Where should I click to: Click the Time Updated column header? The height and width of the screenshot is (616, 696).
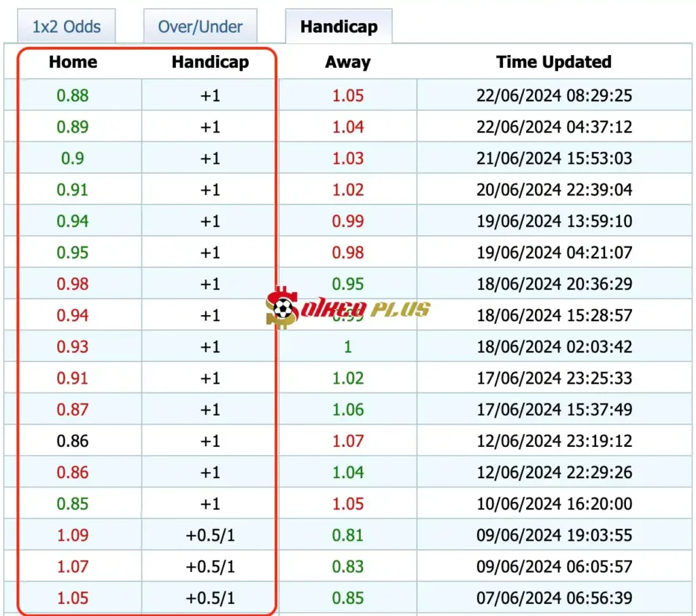pyautogui.click(x=553, y=62)
